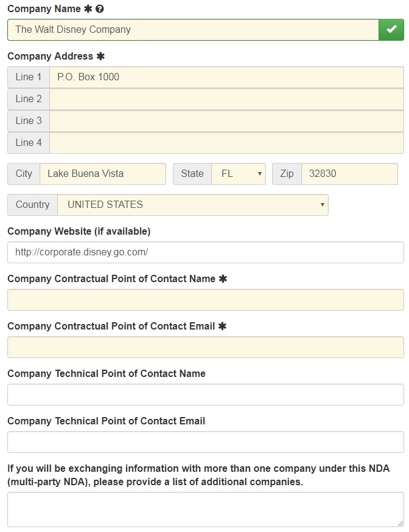Click the Contractual Point of Contact Name field
Viewport: 409px width, 532px height.
pos(204,299)
